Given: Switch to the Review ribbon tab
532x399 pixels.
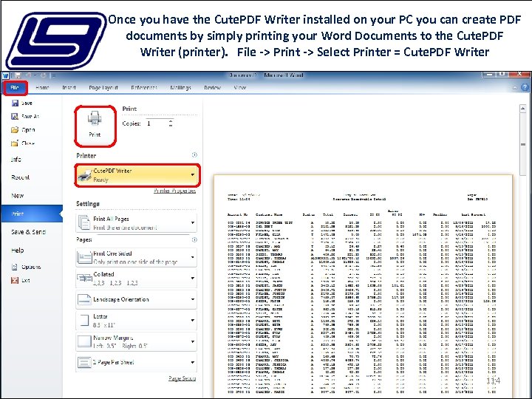Looking at the screenshot, I should point(212,87).
